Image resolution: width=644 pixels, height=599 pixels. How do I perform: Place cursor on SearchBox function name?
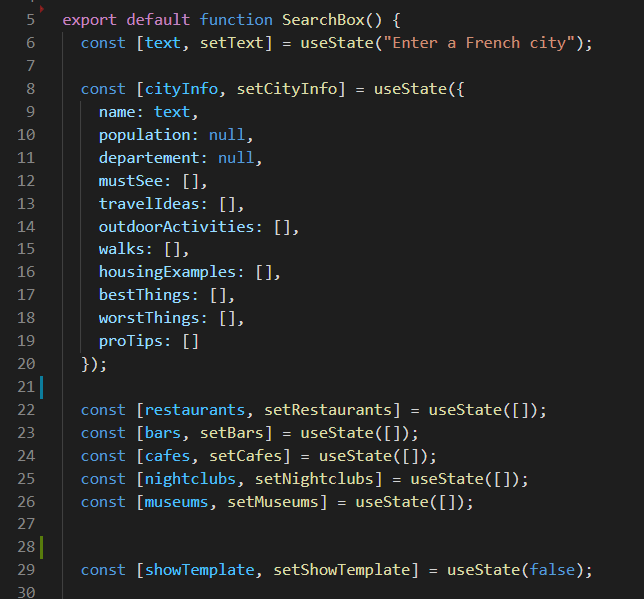pyautogui.click(x=323, y=20)
